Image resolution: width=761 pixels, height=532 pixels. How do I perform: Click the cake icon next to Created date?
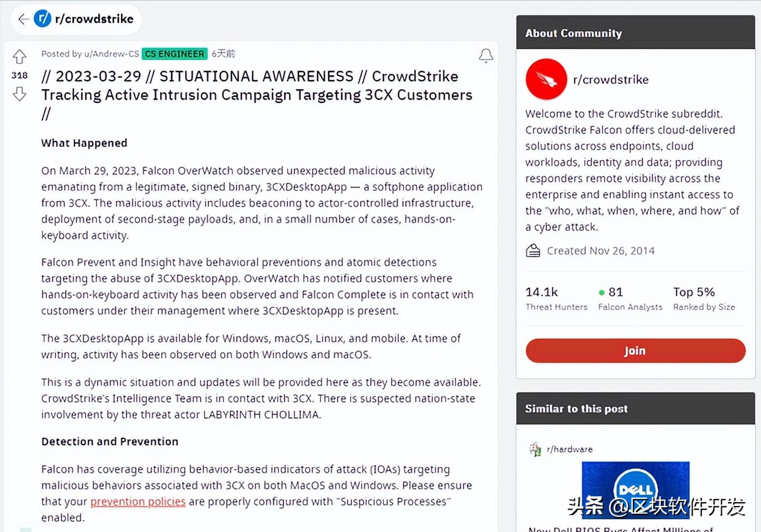click(x=532, y=250)
